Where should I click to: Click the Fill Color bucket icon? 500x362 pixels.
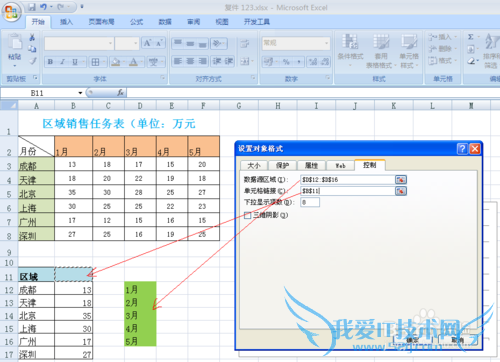click(116, 62)
